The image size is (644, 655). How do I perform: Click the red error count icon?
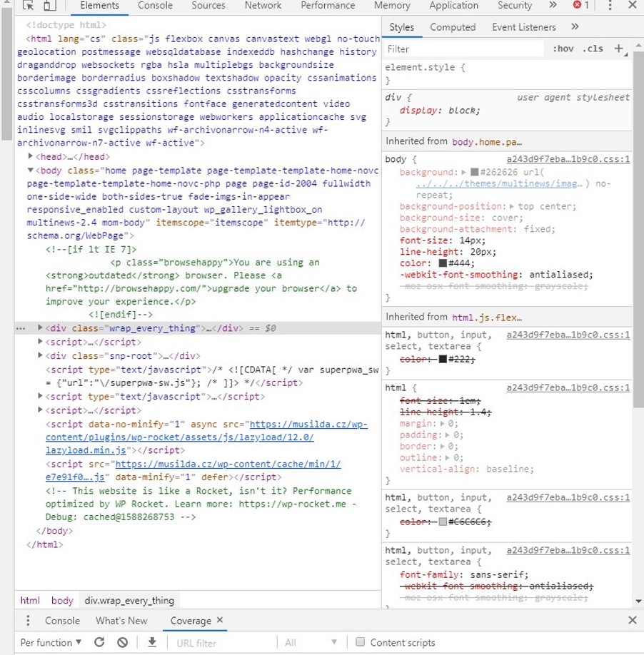pyautogui.click(x=577, y=5)
